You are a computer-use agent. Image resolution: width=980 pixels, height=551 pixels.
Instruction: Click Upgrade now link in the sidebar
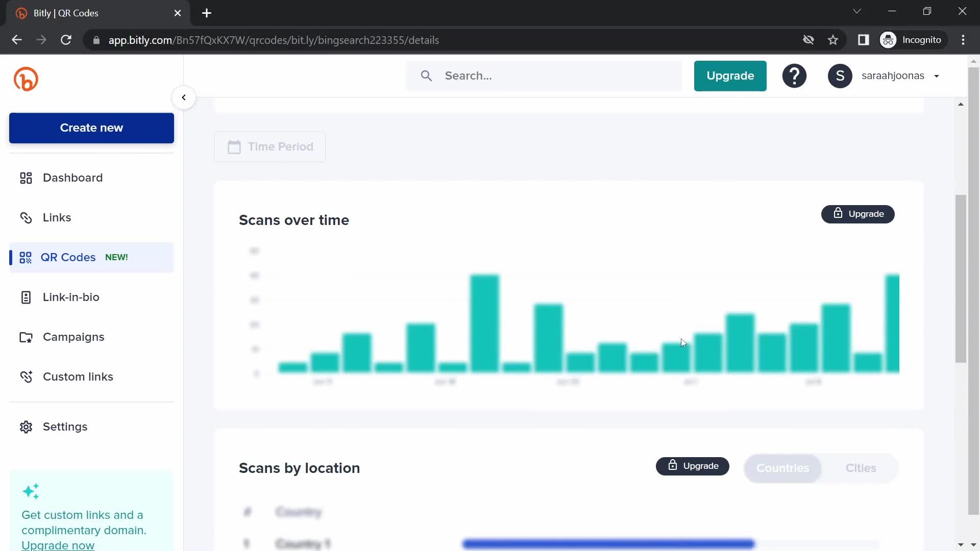pyautogui.click(x=58, y=545)
